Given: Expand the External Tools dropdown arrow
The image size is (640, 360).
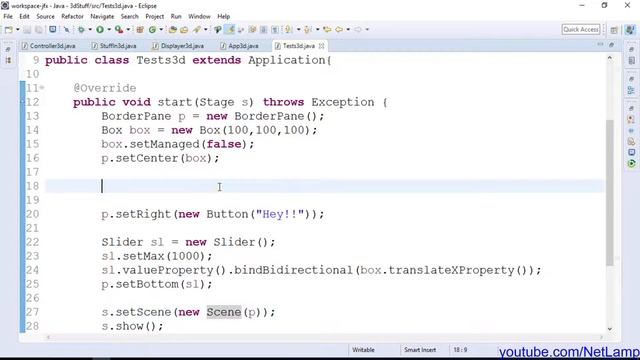Looking at the screenshot, I should click(128, 29).
